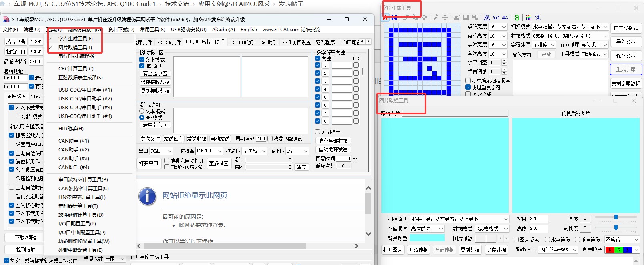Click the paint bucket icon in font tool toolbar

pyautogui.click(x=415, y=18)
